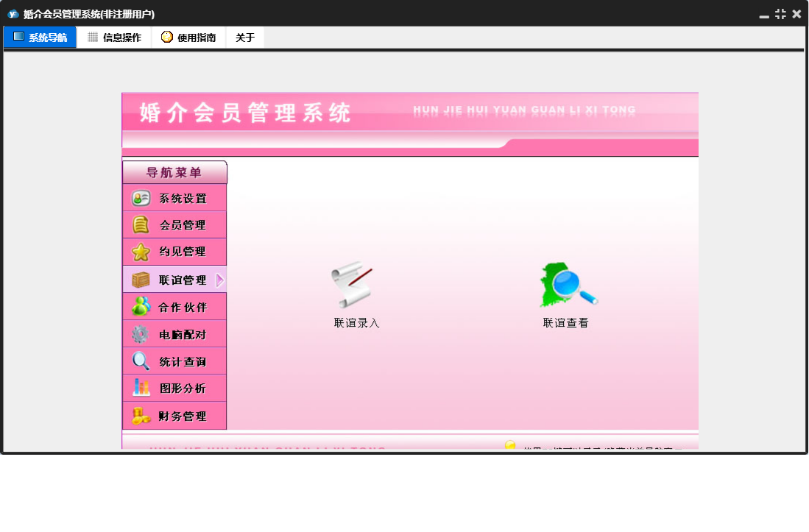Click the 统计查询 magnifier icon

141,361
